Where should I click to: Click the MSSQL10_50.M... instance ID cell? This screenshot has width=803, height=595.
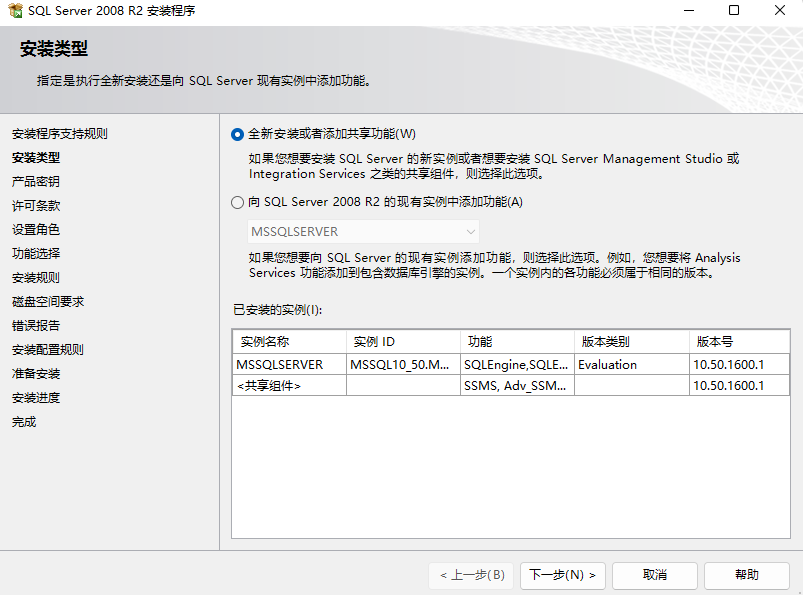point(403,365)
